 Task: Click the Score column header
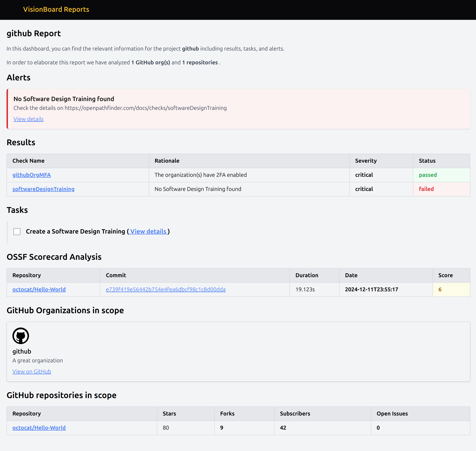click(451, 275)
